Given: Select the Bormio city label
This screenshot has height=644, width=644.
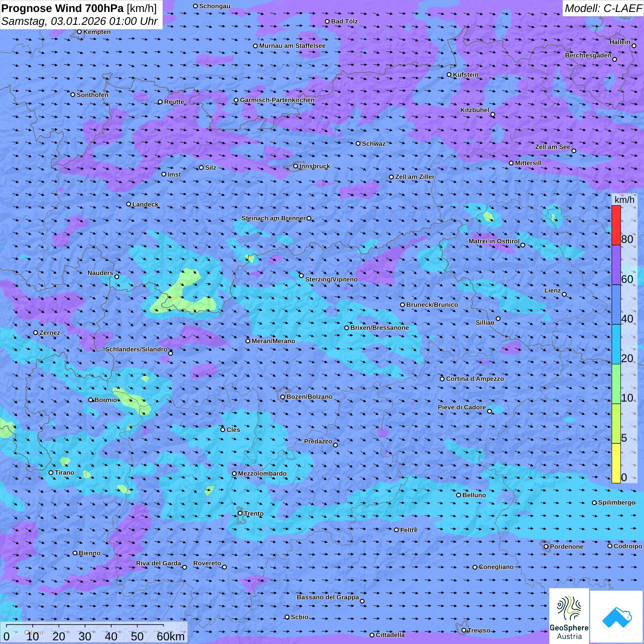Looking at the screenshot, I should (x=105, y=400).
